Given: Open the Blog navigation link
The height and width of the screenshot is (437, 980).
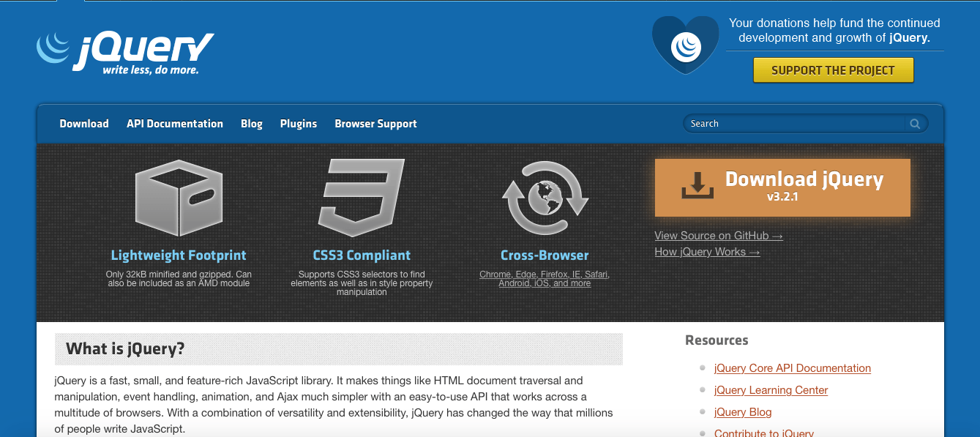Looking at the screenshot, I should click(x=251, y=124).
